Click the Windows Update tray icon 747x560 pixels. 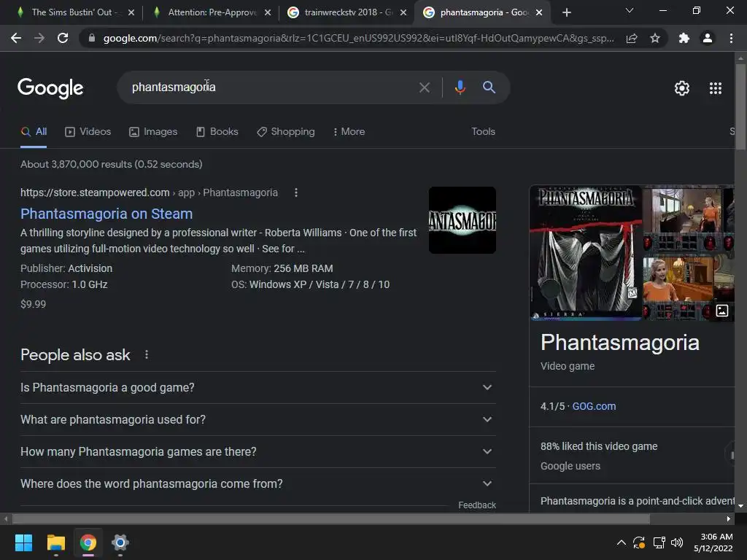[639, 542]
